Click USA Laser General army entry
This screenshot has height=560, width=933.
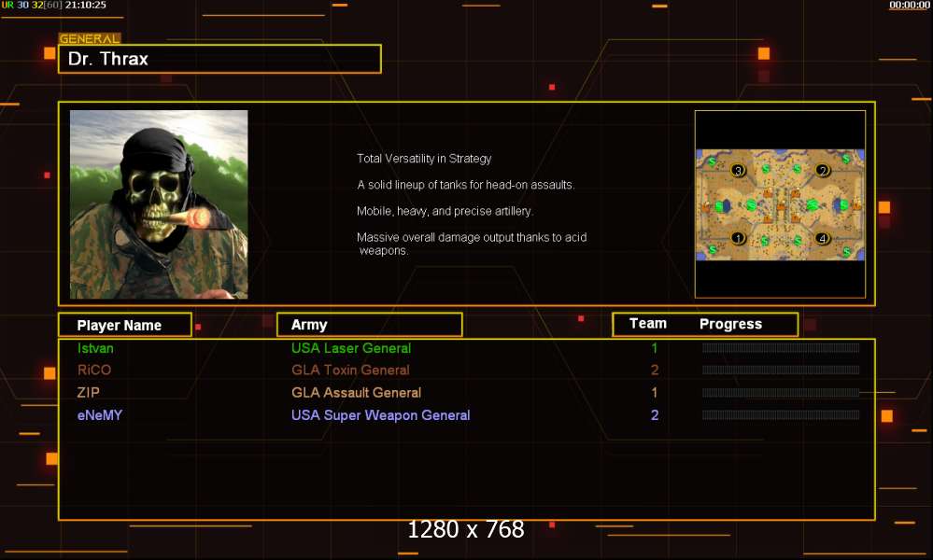tap(351, 348)
